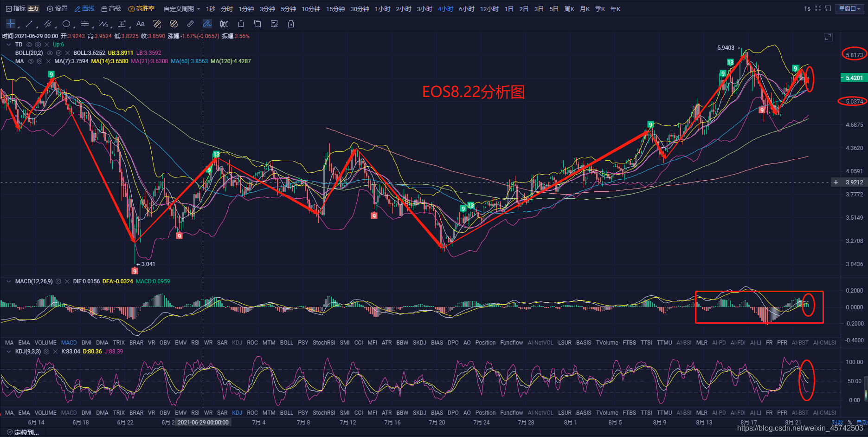Click the second ruler measure icon
Viewport: 868px width, 437px height.
[x=174, y=24]
